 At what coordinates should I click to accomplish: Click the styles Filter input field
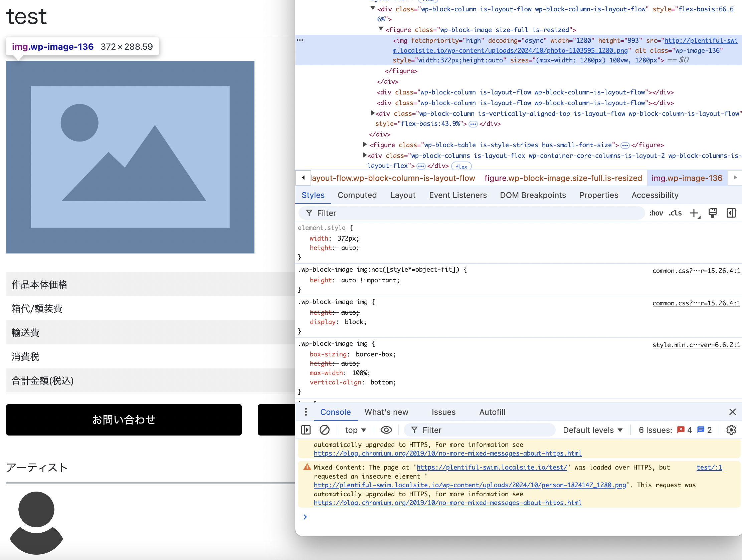(470, 213)
